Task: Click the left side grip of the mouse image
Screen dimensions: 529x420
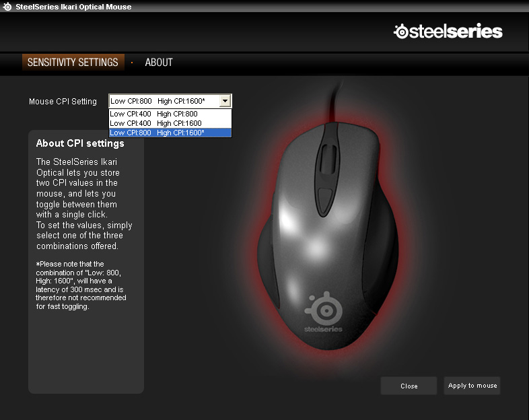Action: pyautogui.click(x=269, y=263)
